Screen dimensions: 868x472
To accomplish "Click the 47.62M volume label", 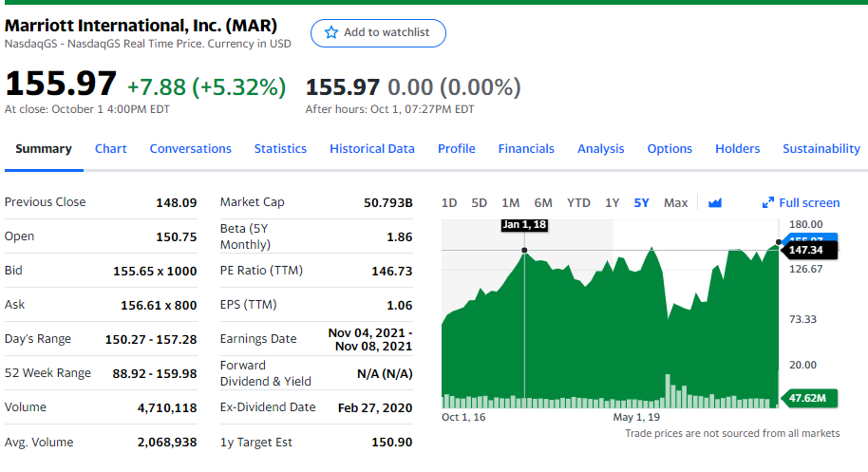I will click(x=808, y=398).
